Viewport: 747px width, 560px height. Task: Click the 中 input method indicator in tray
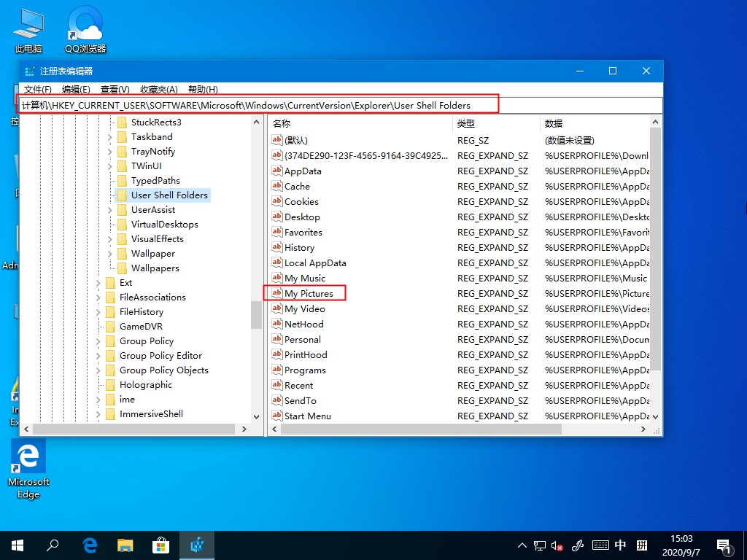point(619,545)
